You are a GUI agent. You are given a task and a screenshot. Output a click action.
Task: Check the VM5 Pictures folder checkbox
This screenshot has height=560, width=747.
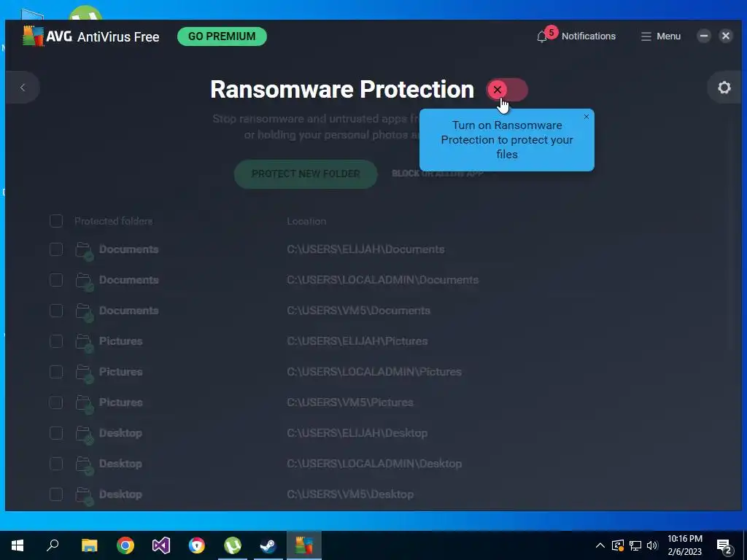(56, 402)
